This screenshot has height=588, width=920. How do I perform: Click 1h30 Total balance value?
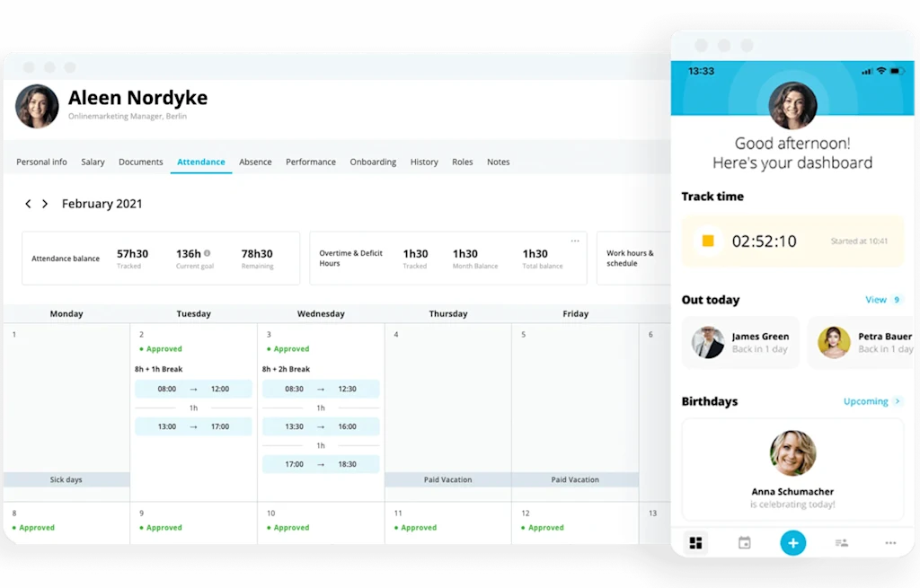coord(535,254)
